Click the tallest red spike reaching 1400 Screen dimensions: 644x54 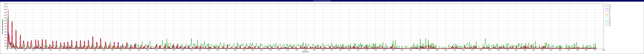(x=8, y=10)
